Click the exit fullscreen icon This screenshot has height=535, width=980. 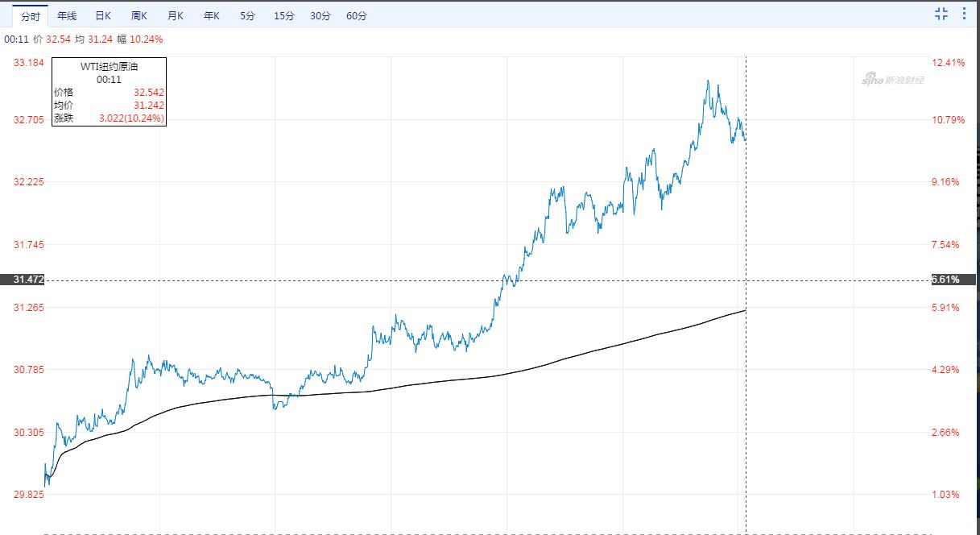[941, 14]
